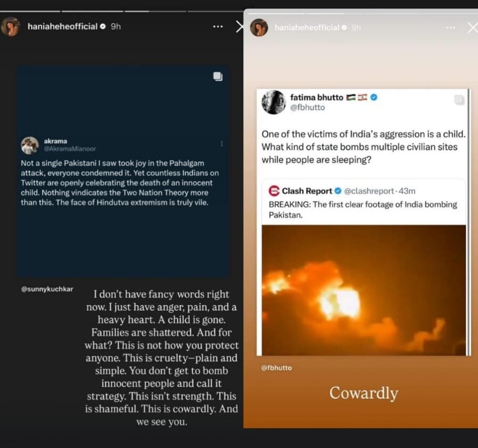
Task: Click multi-image icon on akrama's tweet card
Action: [x=218, y=77]
